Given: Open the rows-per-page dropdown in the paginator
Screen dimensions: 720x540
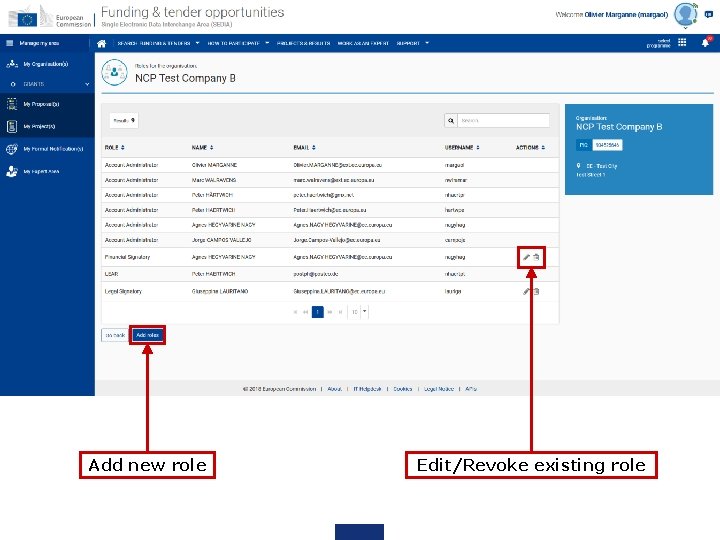Looking at the screenshot, I should tap(359, 312).
